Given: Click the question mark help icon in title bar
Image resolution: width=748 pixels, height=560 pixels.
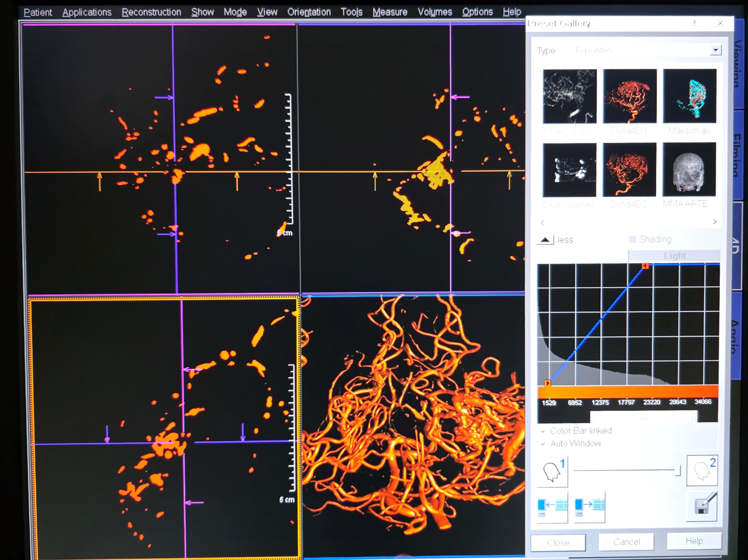Looking at the screenshot, I should coord(694,23).
